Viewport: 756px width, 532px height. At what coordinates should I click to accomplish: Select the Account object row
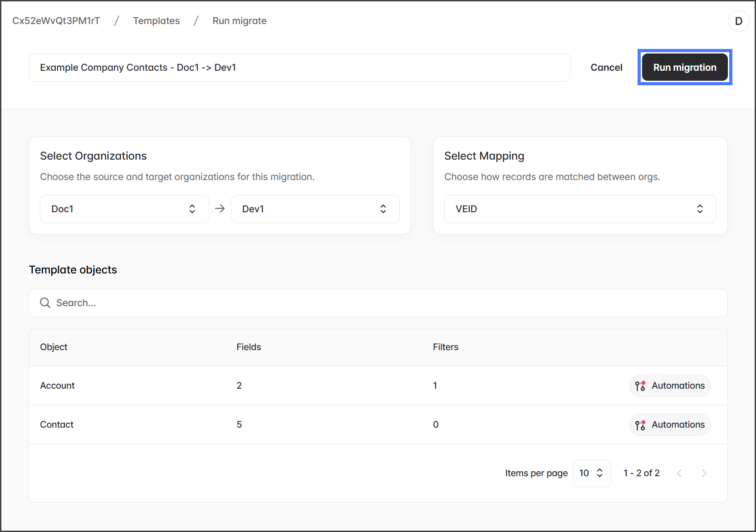click(58, 386)
